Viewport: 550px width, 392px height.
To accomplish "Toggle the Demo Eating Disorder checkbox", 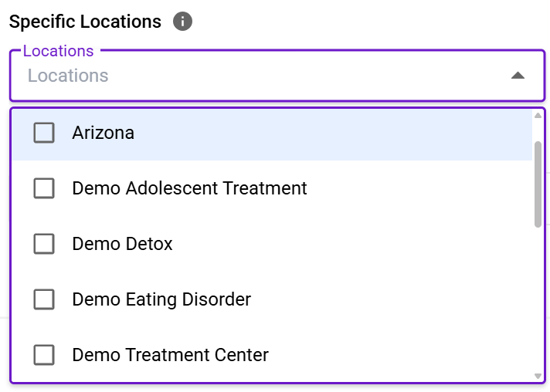I will [44, 299].
